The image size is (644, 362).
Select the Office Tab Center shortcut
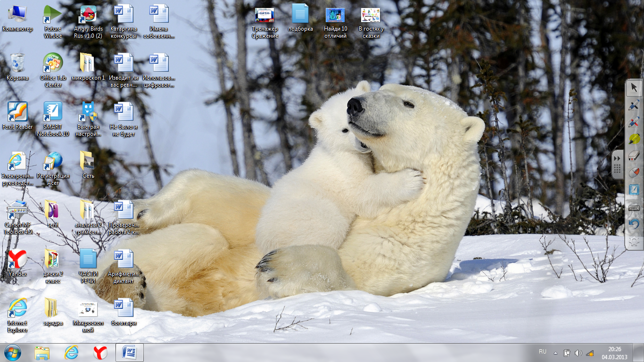(x=53, y=71)
